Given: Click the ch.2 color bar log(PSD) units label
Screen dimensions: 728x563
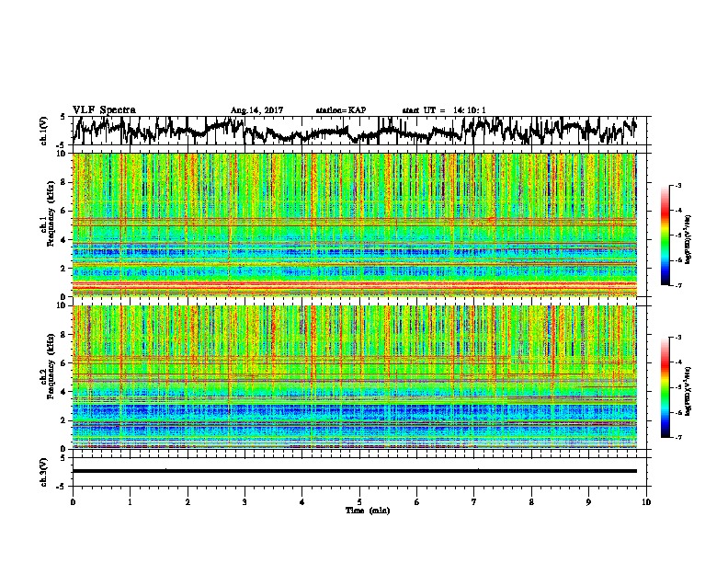Looking at the screenshot, I should pyautogui.click(x=688, y=391).
